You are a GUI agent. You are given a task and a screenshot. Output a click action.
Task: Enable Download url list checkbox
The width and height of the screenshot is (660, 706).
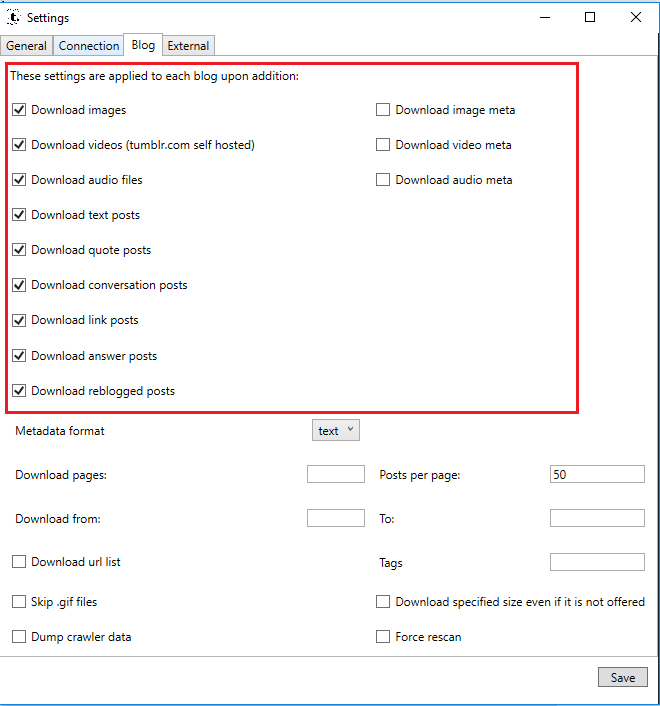point(19,561)
